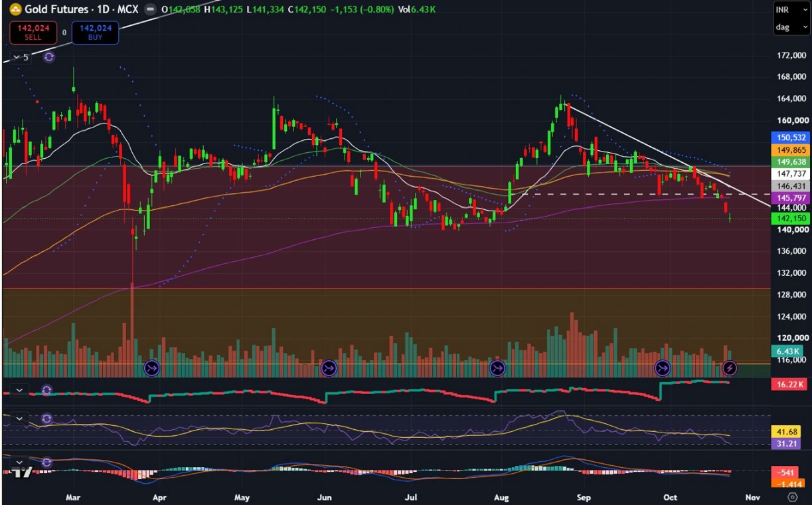This screenshot has width=812, height=505.
Task: Click the blue 150,532 price label
Action: pyautogui.click(x=789, y=138)
